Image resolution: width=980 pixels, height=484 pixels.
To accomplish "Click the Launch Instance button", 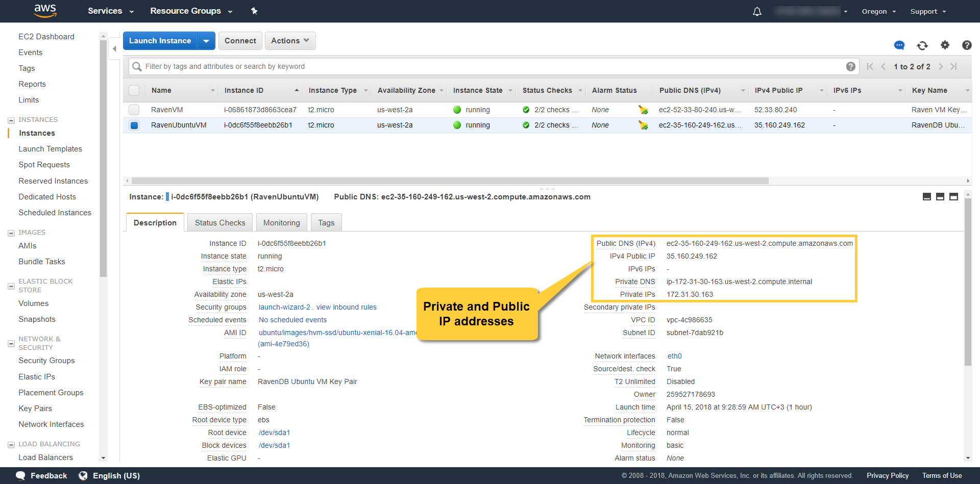I will 160,41.
